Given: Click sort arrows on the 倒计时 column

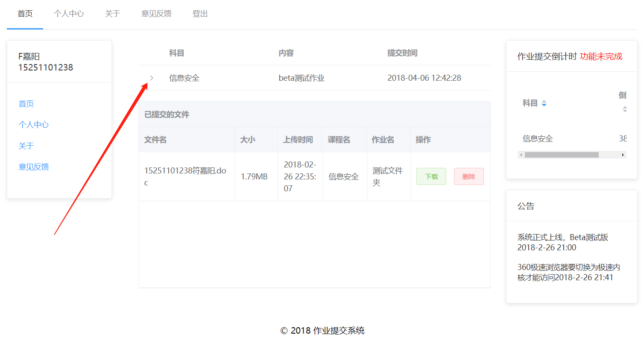Looking at the screenshot, I should pos(624,109).
